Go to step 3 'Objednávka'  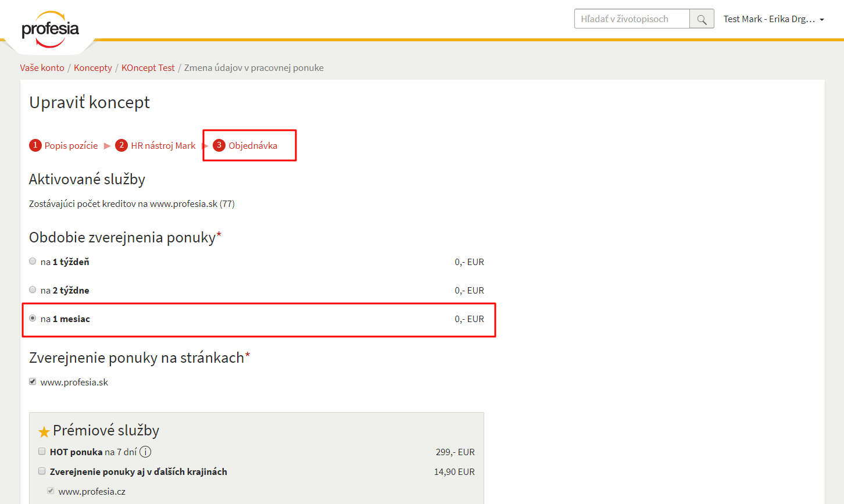pyautogui.click(x=245, y=145)
